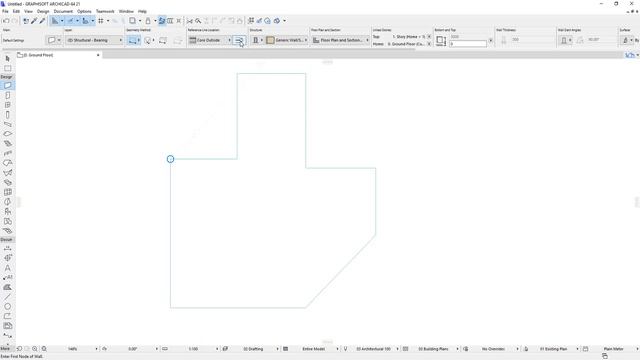Select the Arc/Circle tool in toolbox
The width and height of the screenshot is (640, 360).
7,307
